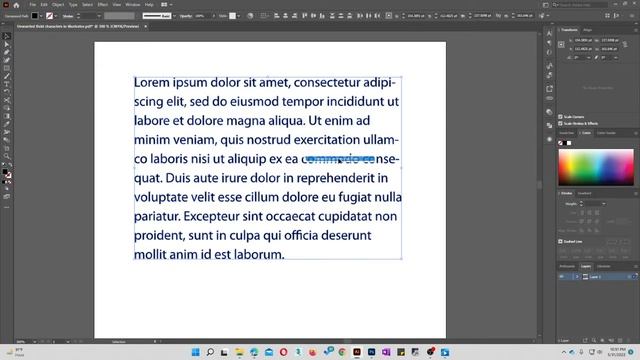Image resolution: width=640 pixels, height=360 pixels.
Task: Click the Fill color swatch in control bar
Action: point(35,16)
